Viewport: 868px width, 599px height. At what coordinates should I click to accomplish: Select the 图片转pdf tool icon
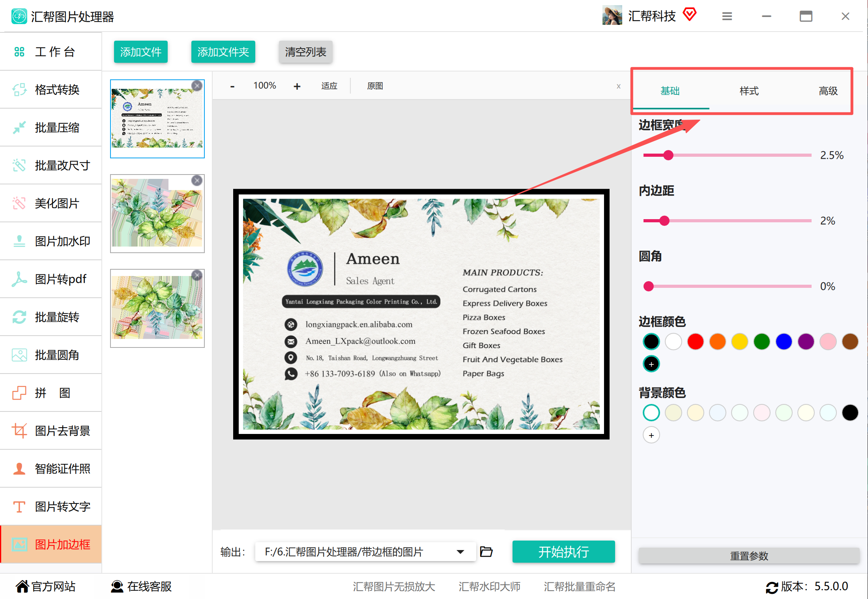[x=19, y=279]
